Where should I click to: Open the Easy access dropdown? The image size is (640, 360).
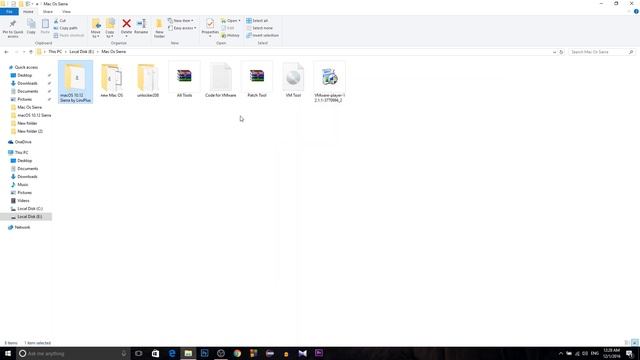click(182, 28)
